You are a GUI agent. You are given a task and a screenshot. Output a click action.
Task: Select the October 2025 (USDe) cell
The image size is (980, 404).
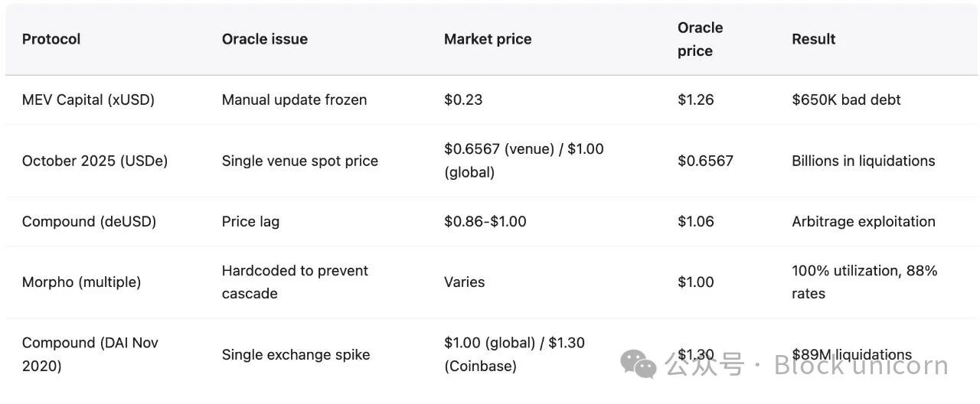point(95,161)
